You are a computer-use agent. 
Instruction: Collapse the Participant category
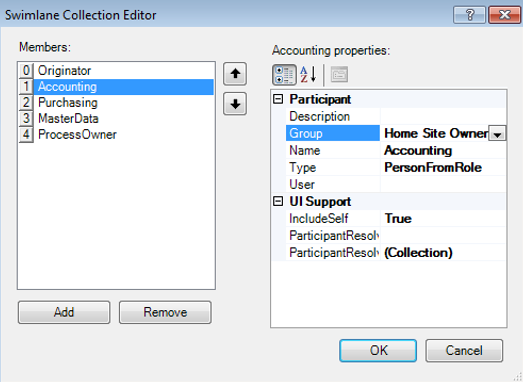pos(278,99)
